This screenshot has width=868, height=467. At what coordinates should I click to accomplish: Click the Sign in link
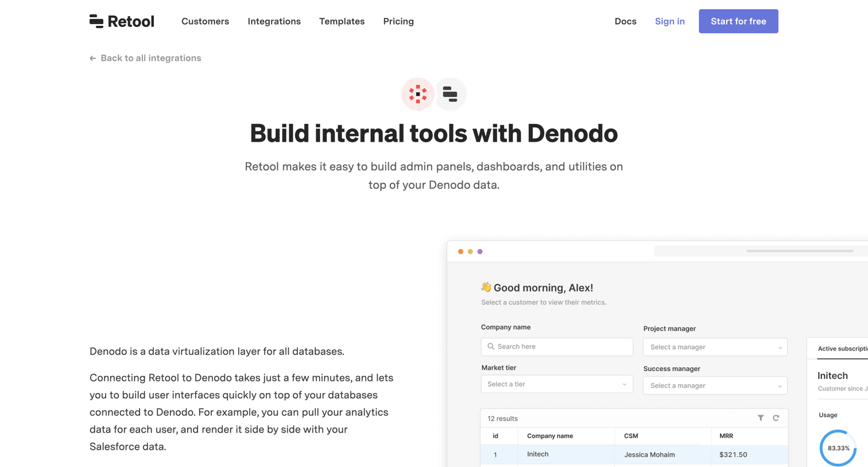tap(669, 21)
